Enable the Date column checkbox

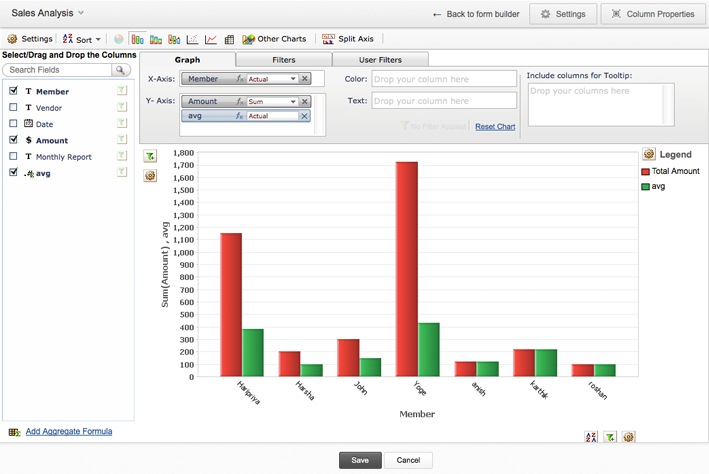tap(13, 124)
